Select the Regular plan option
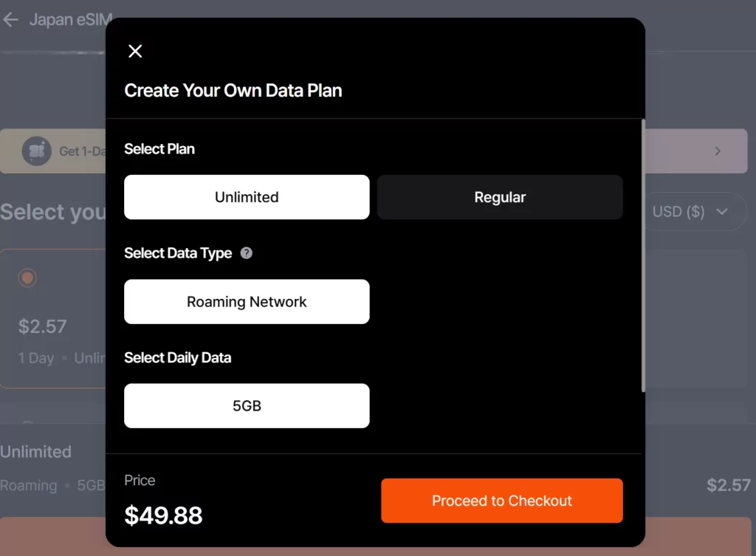 [x=500, y=197]
